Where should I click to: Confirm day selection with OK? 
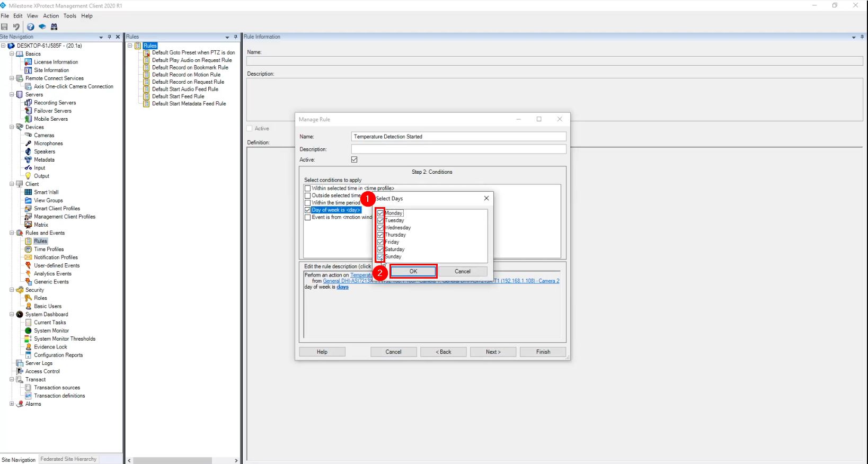point(413,271)
